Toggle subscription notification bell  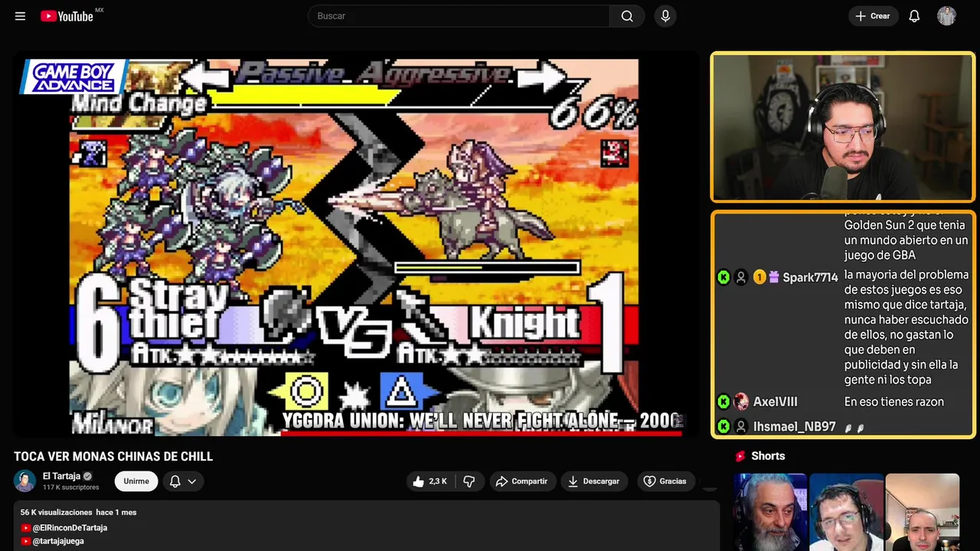coord(175,481)
